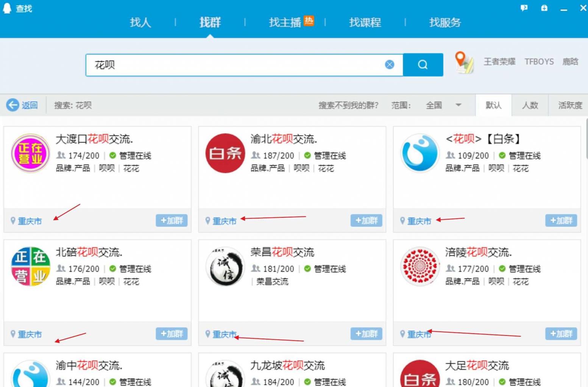Click the 涪陵花呗交流 group avatar
Image resolution: width=588 pixels, height=387 pixels.
420,267
